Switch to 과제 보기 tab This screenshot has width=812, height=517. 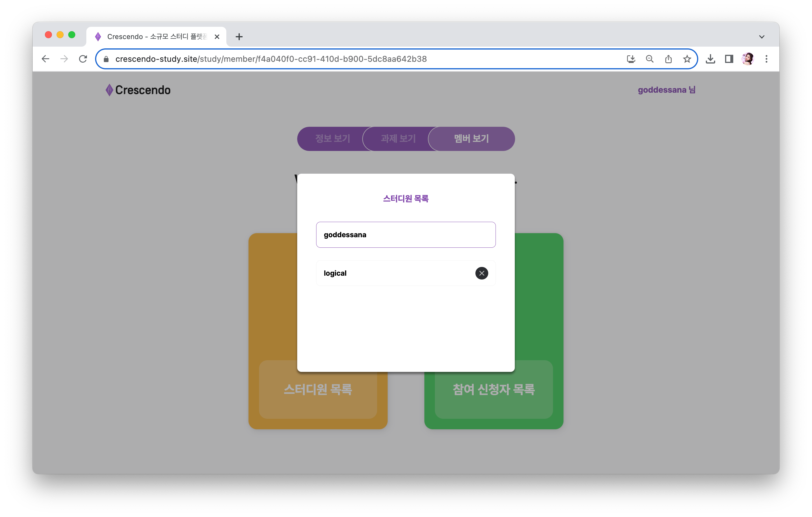(x=398, y=138)
